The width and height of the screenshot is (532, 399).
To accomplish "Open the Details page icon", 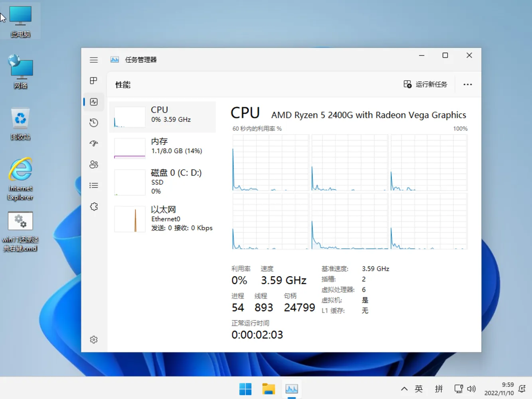I will [93, 185].
